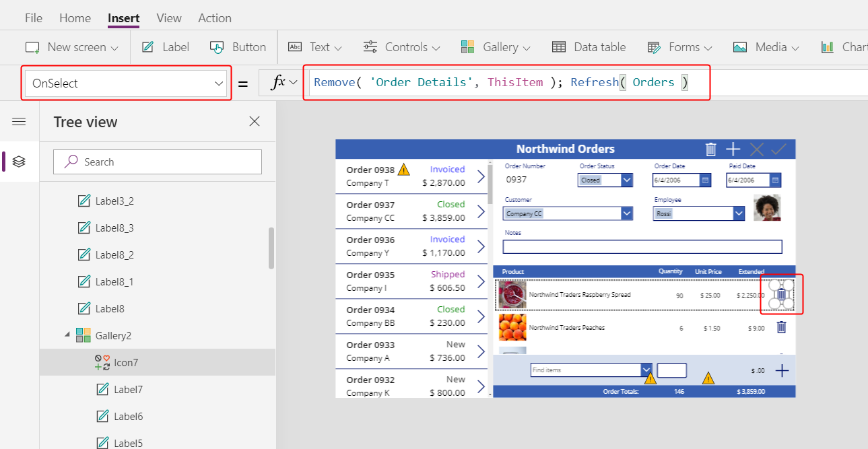Image resolution: width=868 pixels, height=449 pixels.
Task: Select Gallery2 in the tree
Action: click(x=113, y=335)
